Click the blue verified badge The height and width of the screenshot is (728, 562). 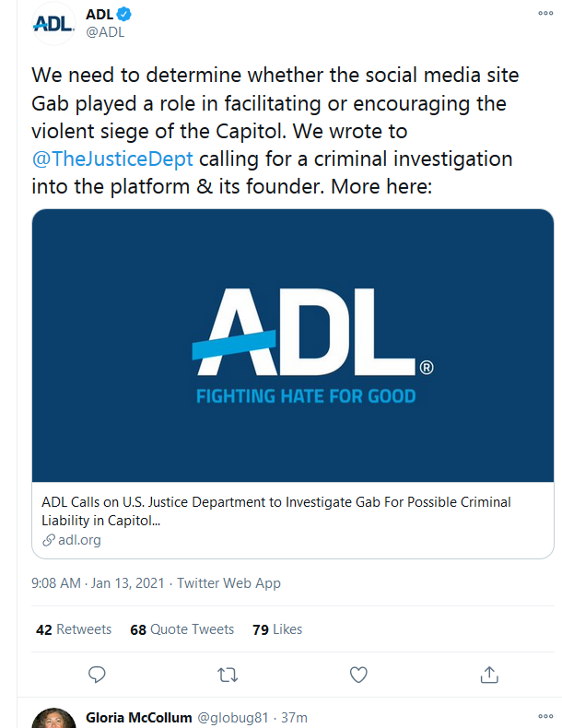124,14
